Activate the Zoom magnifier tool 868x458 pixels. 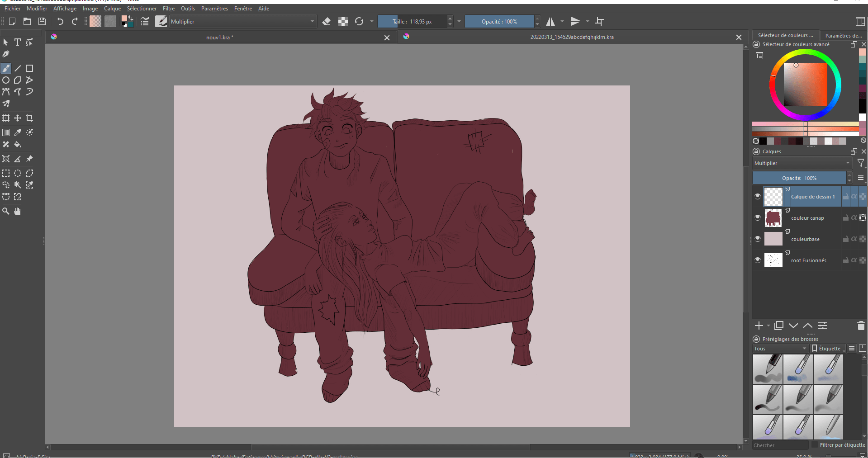coord(6,211)
